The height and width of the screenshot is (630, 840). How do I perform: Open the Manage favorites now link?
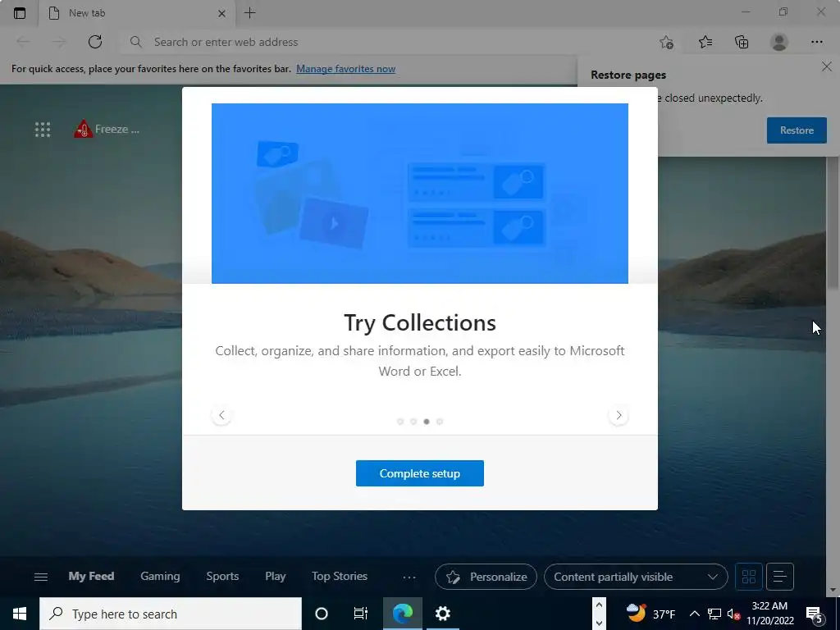[345, 69]
